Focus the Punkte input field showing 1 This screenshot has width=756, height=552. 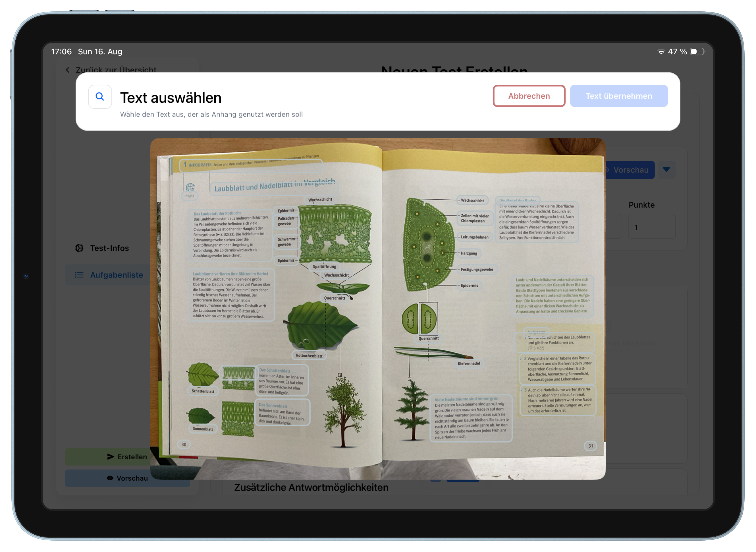651,227
